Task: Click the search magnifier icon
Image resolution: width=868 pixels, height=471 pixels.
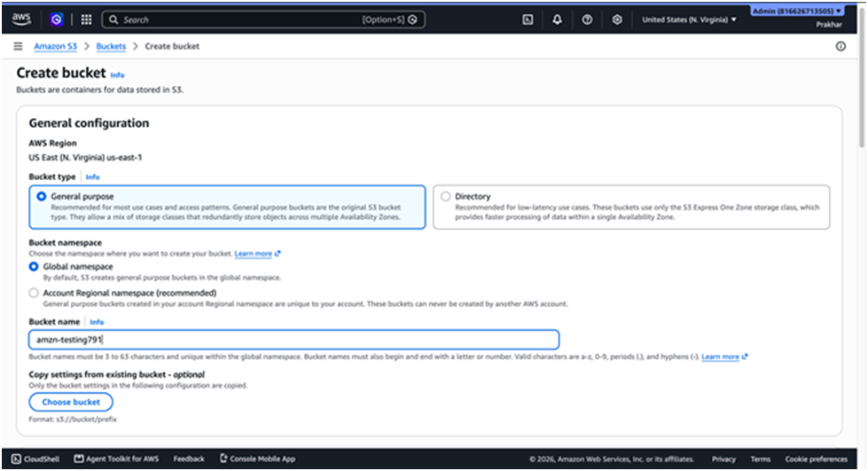Action: (x=113, y=20)
